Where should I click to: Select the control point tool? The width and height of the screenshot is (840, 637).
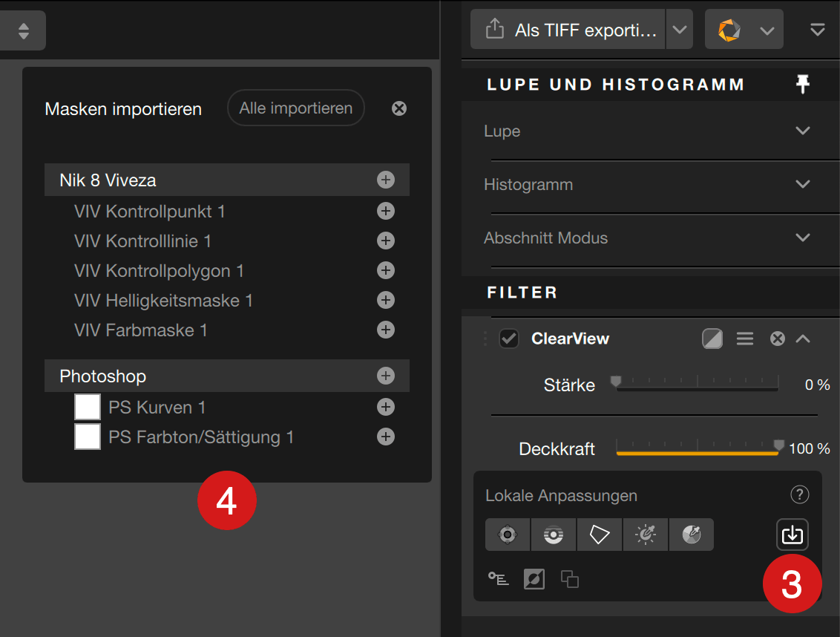[508, 535]
